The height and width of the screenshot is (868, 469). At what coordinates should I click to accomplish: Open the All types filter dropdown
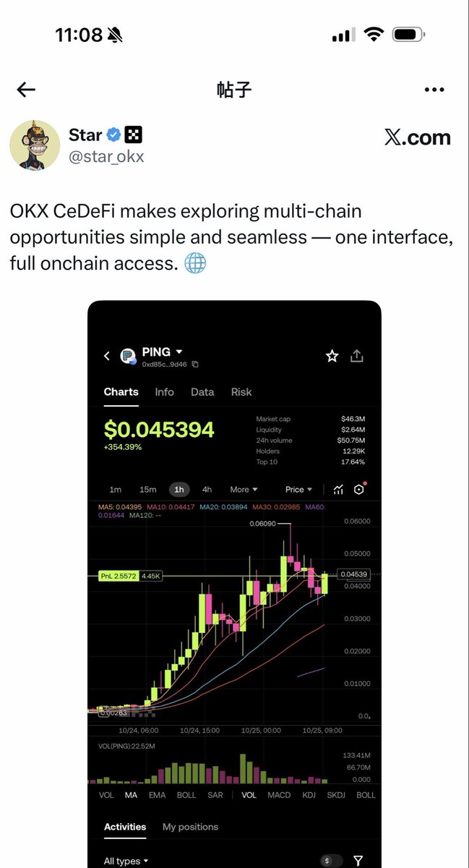pos(126,861)
